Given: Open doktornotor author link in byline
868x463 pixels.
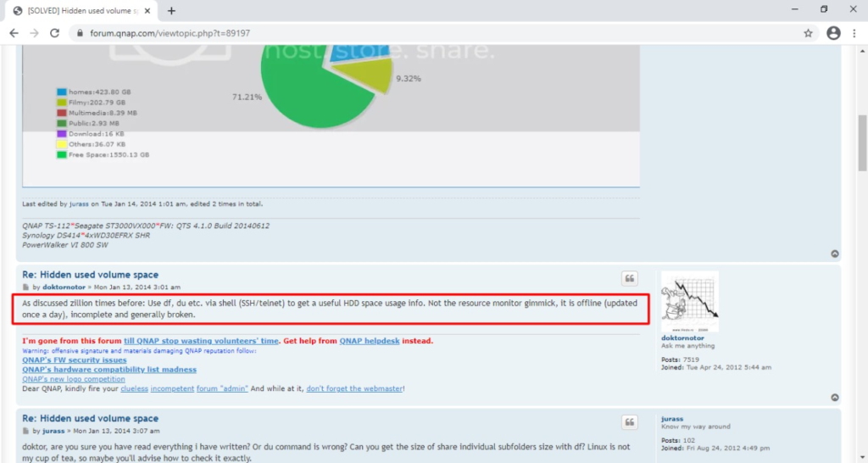Looking at the screenshot, I should pos(64,287).
